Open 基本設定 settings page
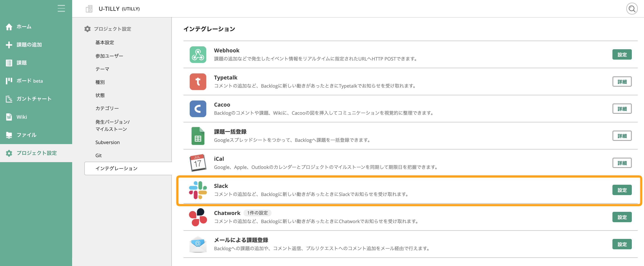Image resolution: width=644 pixels, height=266 pixels. pyautogui.click(x=105, y=42)
